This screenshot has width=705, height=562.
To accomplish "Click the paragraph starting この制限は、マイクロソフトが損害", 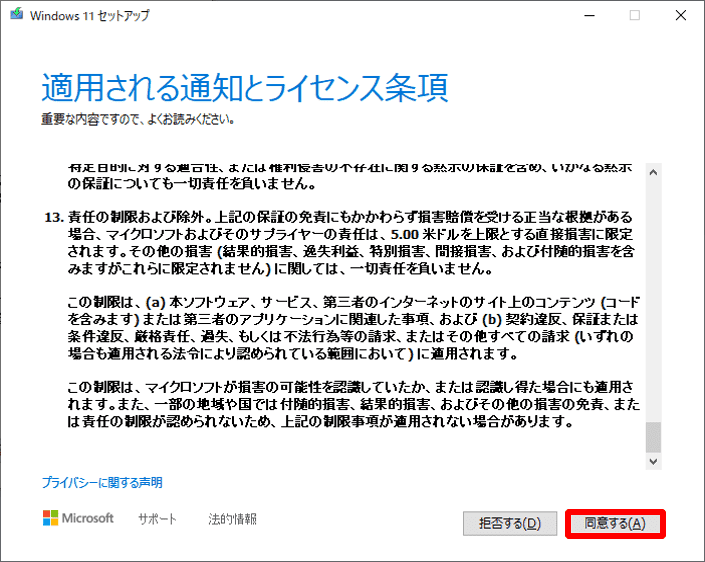I will [x=353, y=404].
